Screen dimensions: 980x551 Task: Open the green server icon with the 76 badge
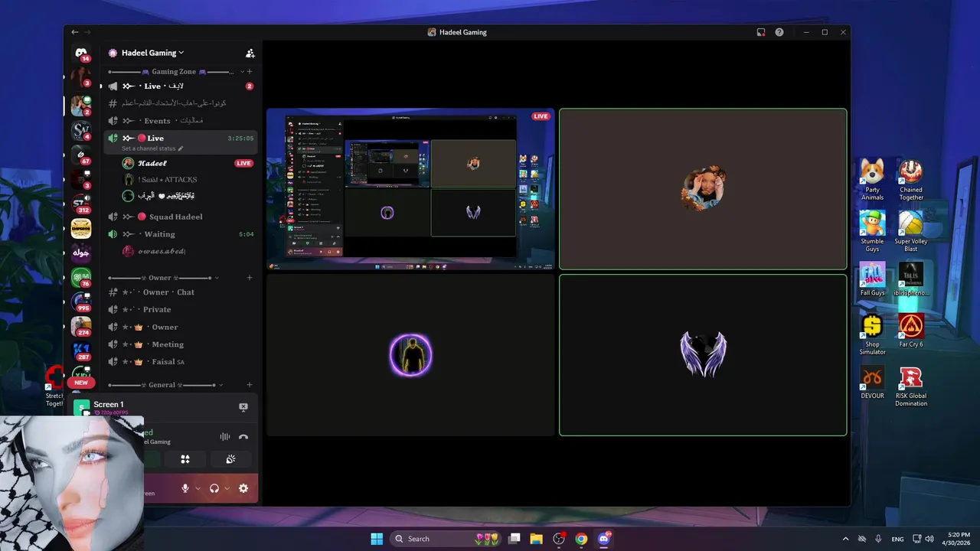(81, 278)
